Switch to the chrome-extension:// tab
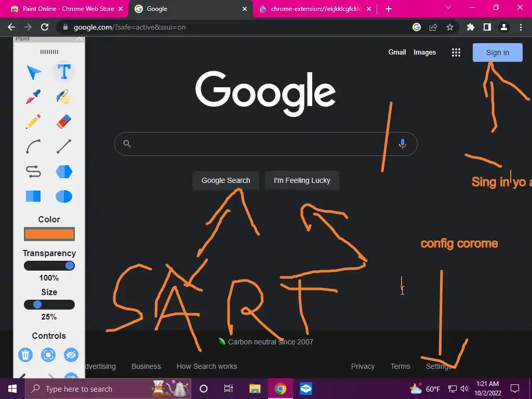 pyautogui.click(x=312, y=9)
